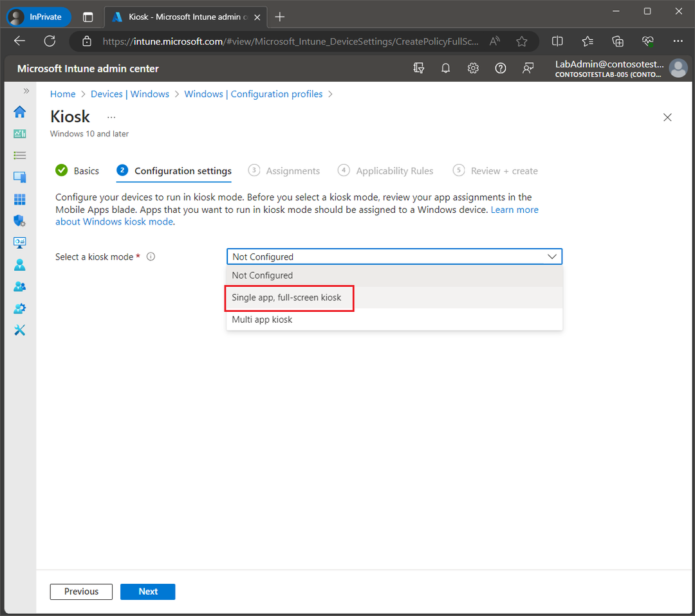The image size is (695, 616).
Task: Choose Not Configured from the dropdown list
Action: 394,275
